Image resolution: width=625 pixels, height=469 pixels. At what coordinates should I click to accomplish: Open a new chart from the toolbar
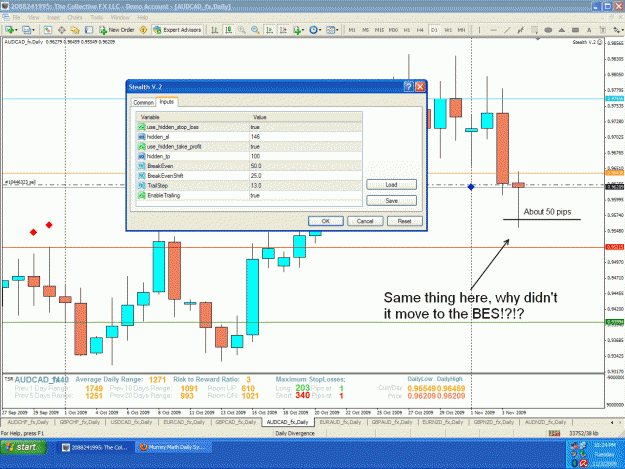tap(9, 30)
